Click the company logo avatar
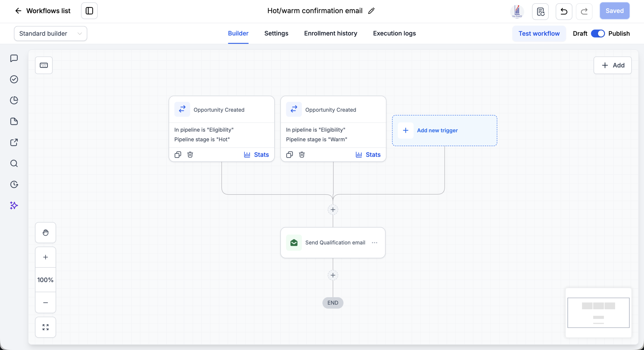The height and width of the screenshot is (350, 644). [517, 11]
